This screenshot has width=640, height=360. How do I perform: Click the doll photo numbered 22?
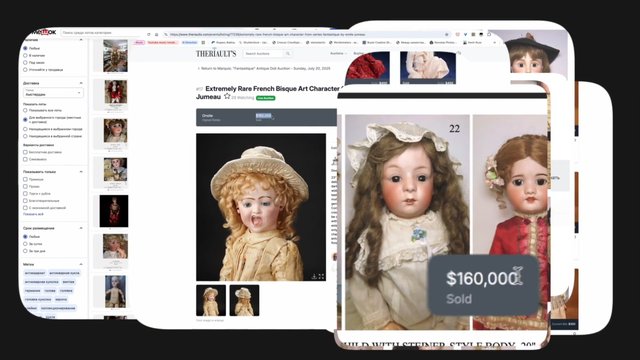[x=407, y=222]
